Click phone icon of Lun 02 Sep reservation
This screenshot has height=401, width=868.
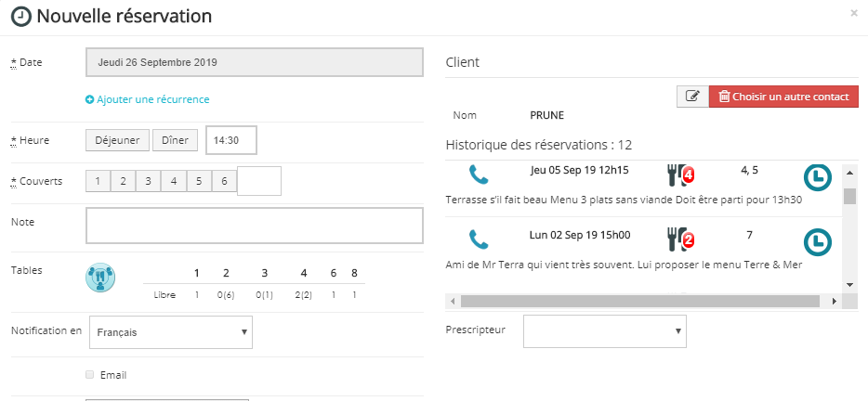(479, 239)
